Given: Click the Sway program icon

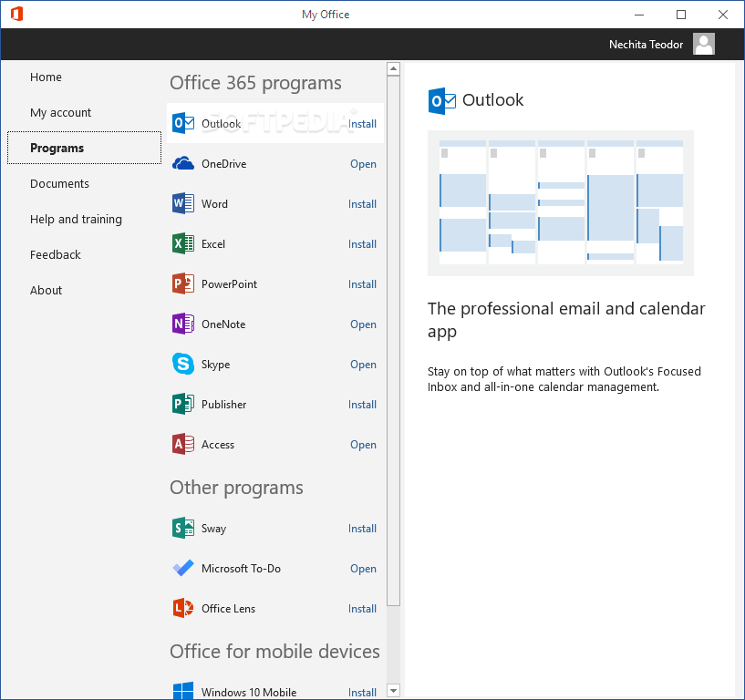Looking at the screenshot, I should click(x=183, y=528).
